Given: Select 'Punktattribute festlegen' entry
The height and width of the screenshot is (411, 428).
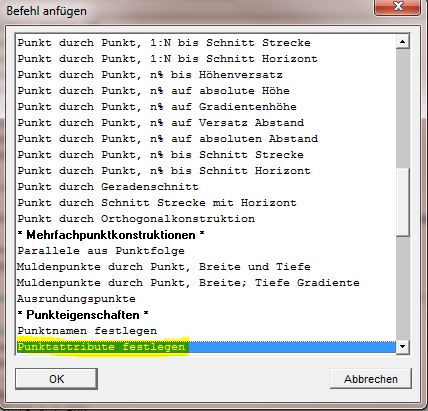Looking at the screenshot, I should tap(206, 347).
